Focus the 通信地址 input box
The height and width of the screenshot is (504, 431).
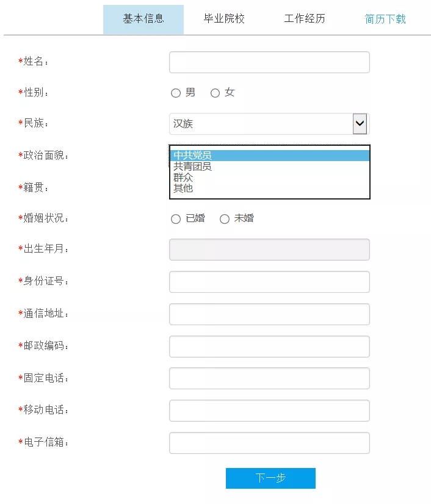coord(269,314)
